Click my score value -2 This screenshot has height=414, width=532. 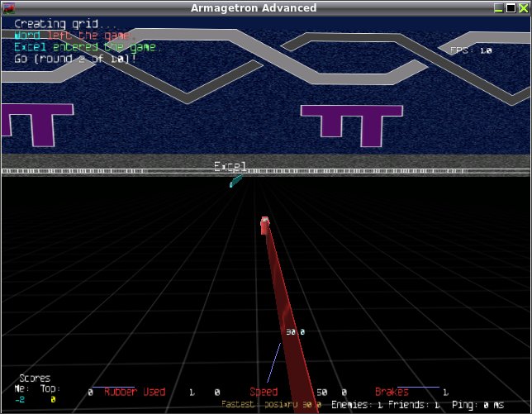pyautogui.click(x=20, y=400)
